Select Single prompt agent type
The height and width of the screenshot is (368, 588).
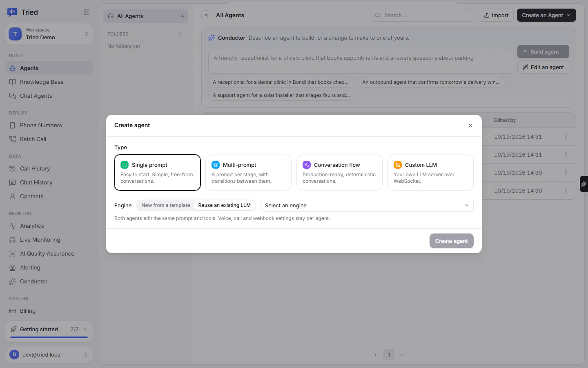pyautogui.click(x=157, y=173)
